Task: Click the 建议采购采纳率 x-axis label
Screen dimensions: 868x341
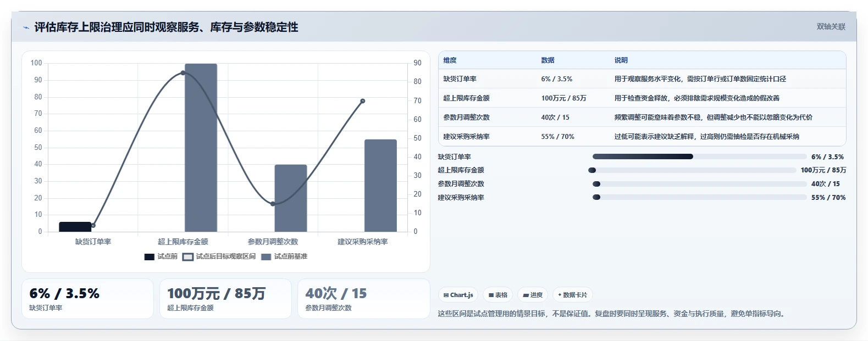Action: 363,242
